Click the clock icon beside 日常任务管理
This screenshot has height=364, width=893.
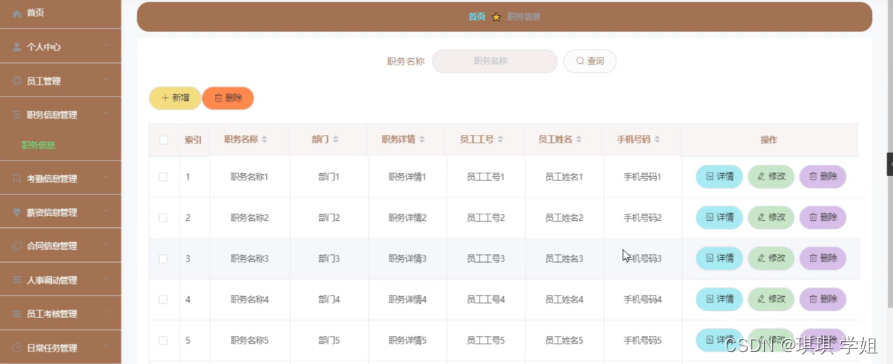(x=17, y=347)
